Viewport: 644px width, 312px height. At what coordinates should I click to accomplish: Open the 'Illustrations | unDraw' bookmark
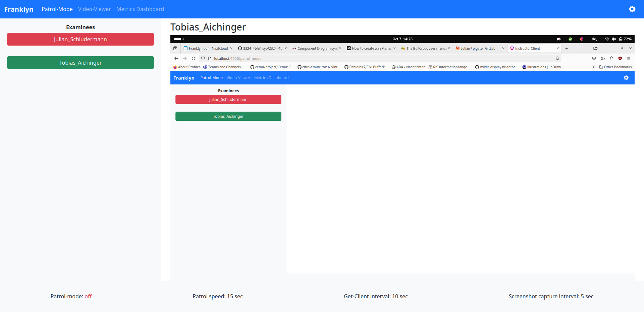click(542, 67)
